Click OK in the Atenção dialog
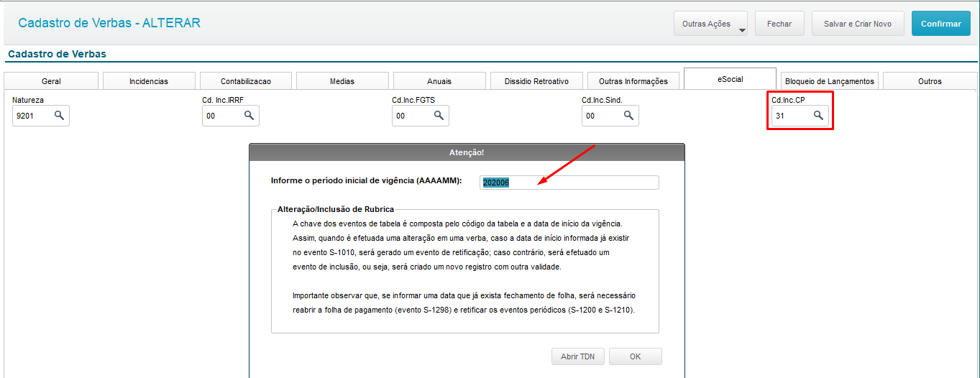 (x=635, y=356)
